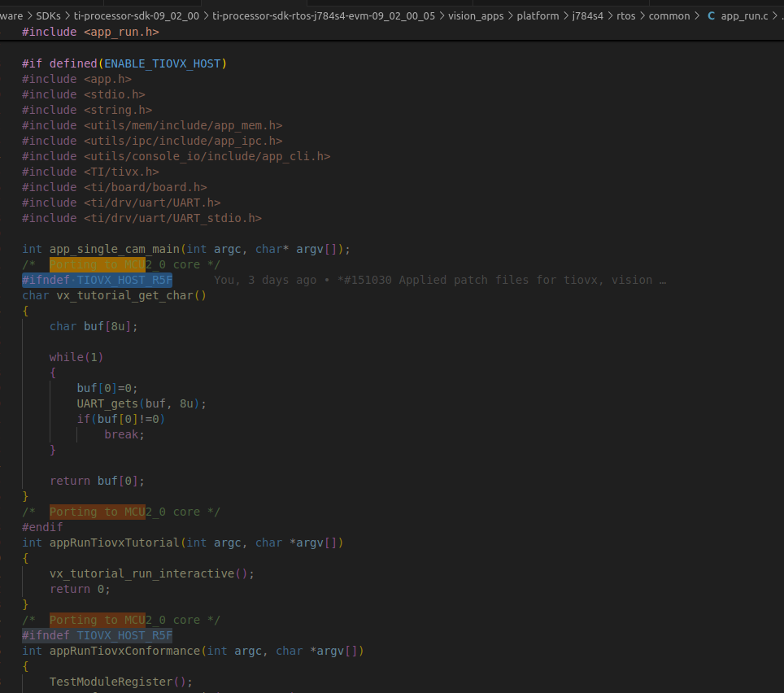Click the "#include <string.h>" line

point(87,111)
